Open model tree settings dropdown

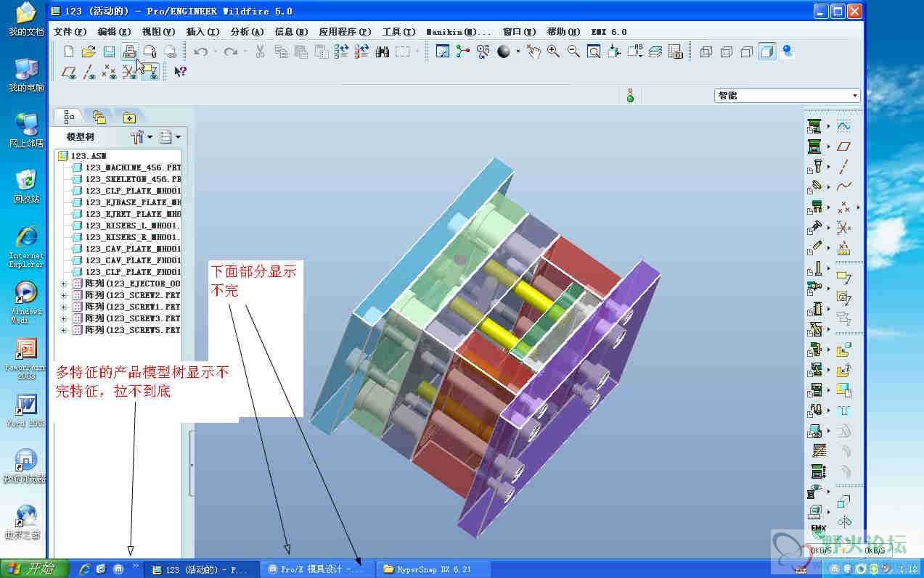pos(141,136)
